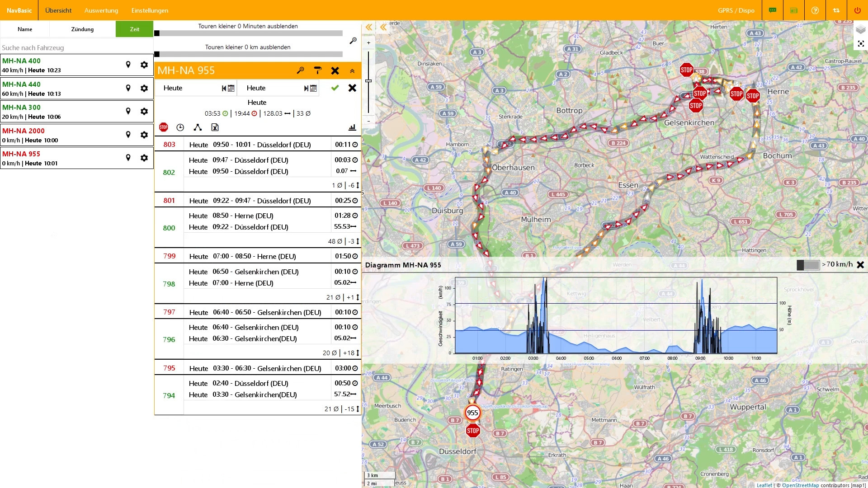Click the clock icon in tour toolbar
This screenshot has height=488, width=868.
pyautogui.click(x=180, y=127)
